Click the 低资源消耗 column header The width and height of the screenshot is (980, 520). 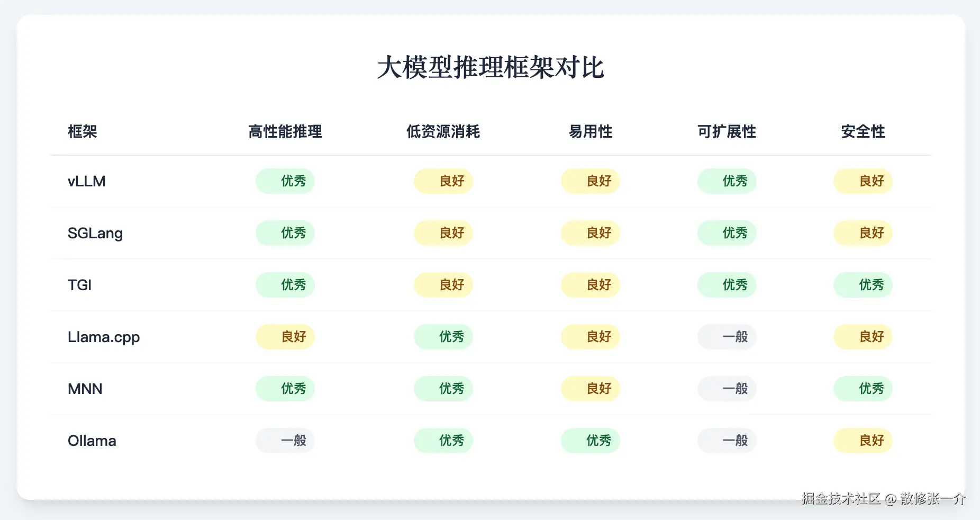(443, 131)
